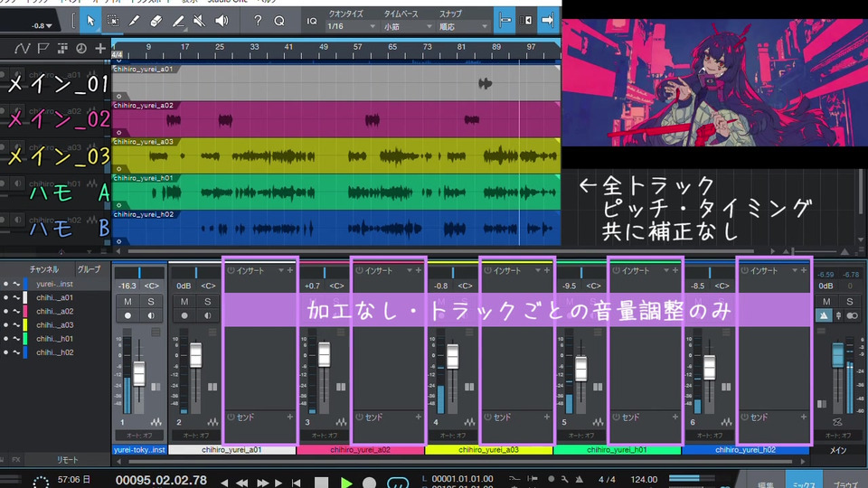This screenshot has height=488, width=868.
Task: Open the track list grid icon
Action: pos(62,49)
